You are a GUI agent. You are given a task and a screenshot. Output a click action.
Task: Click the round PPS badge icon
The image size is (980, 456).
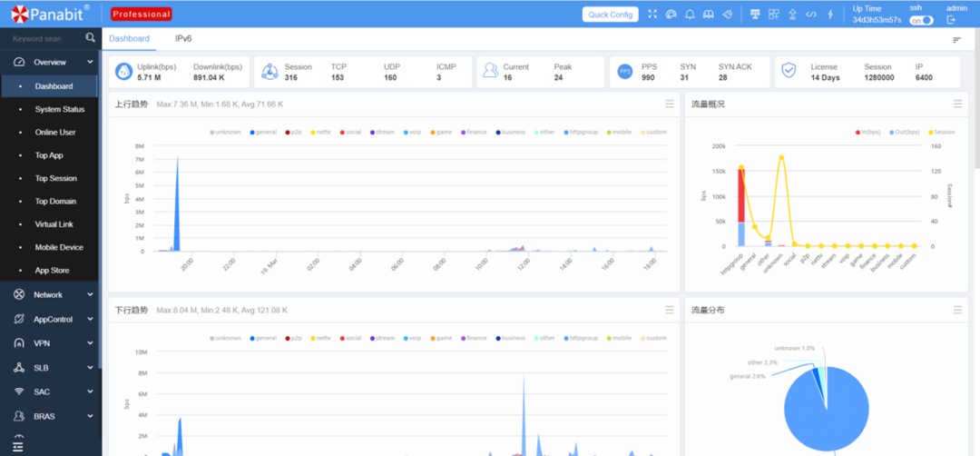point(625,72)
